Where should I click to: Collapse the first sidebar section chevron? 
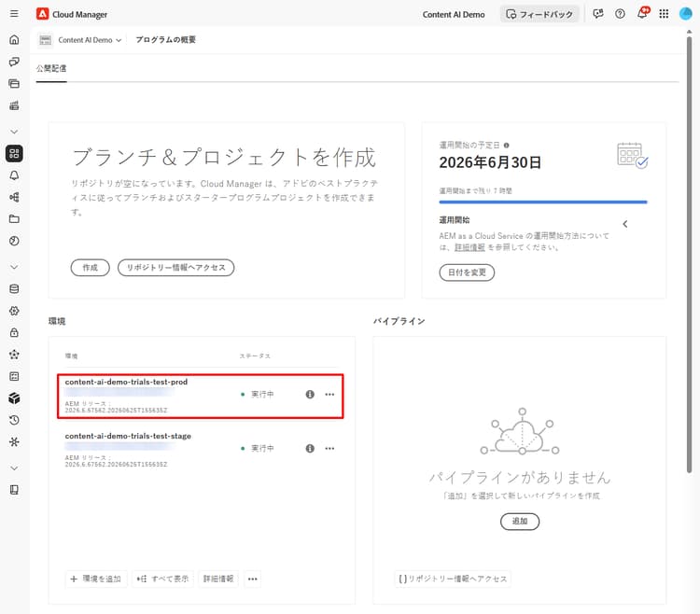coord(14,132)
